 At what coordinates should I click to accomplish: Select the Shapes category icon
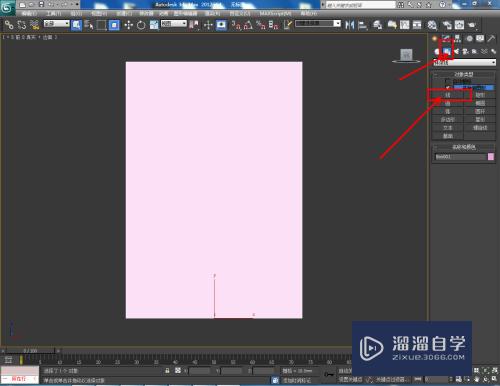tap(447, 51)
